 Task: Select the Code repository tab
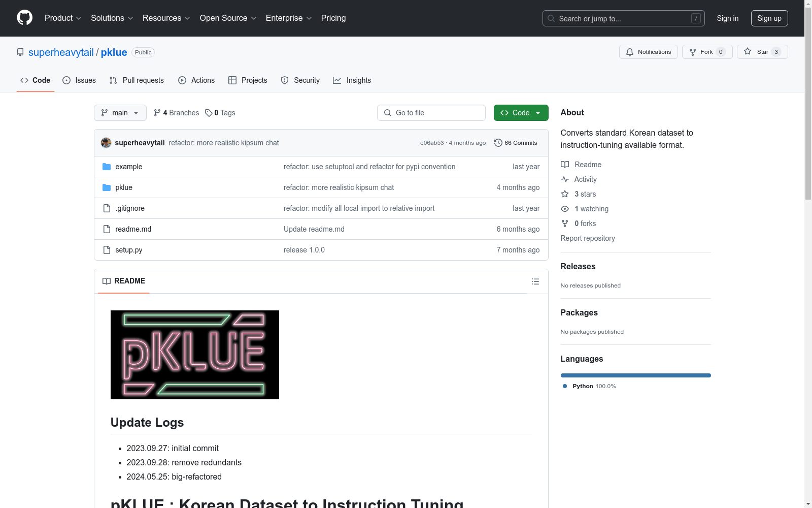coord(36,80)
